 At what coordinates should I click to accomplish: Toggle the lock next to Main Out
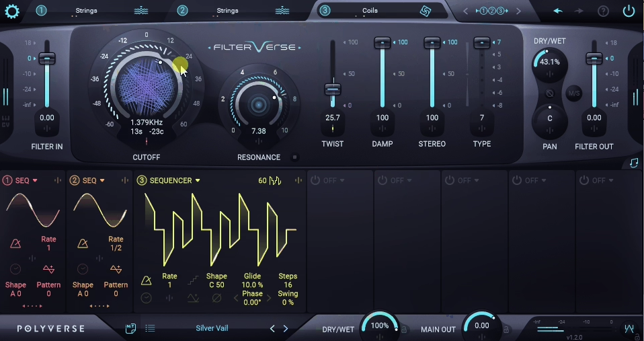(x=505, y=329)
